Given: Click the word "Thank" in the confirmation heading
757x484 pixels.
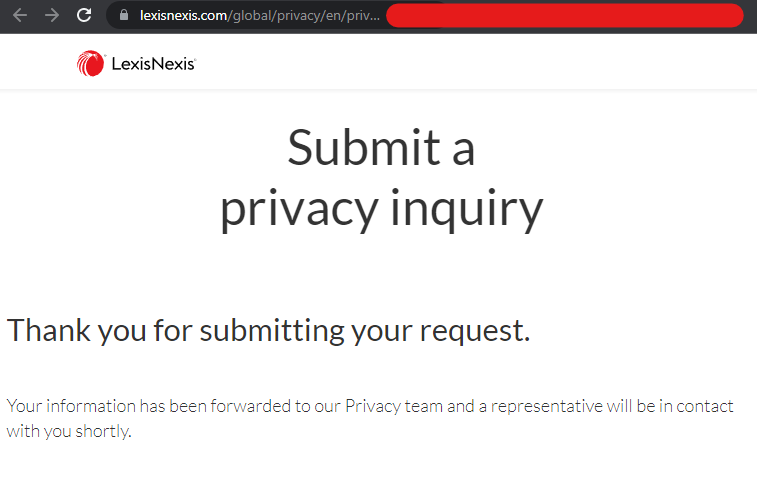Looking at the screenshot, I should [49, 331].
